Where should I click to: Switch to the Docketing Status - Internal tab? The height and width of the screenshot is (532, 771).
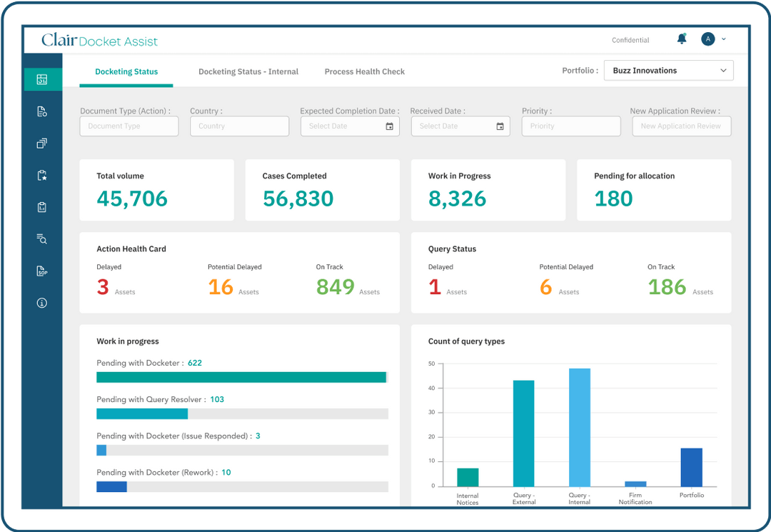pyautogui.click(x=248, y=71)
